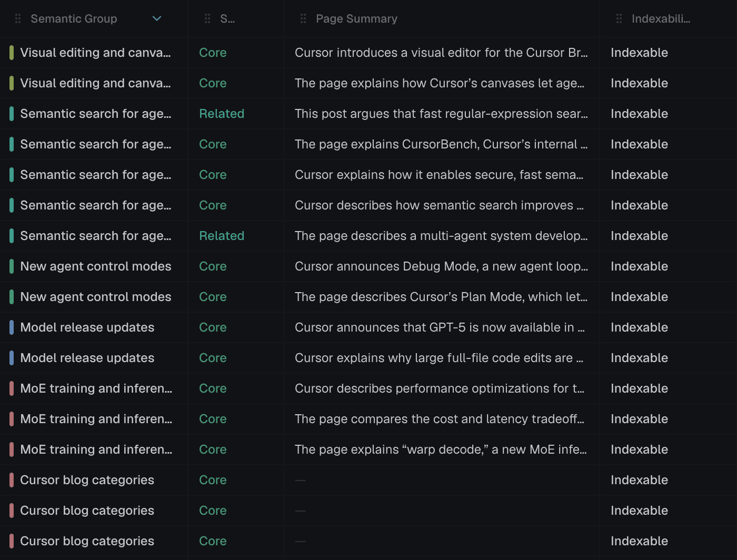Click Core in the Plan Mode row
The height and width of the screenshot is (560, 737).
click(213, 297)
